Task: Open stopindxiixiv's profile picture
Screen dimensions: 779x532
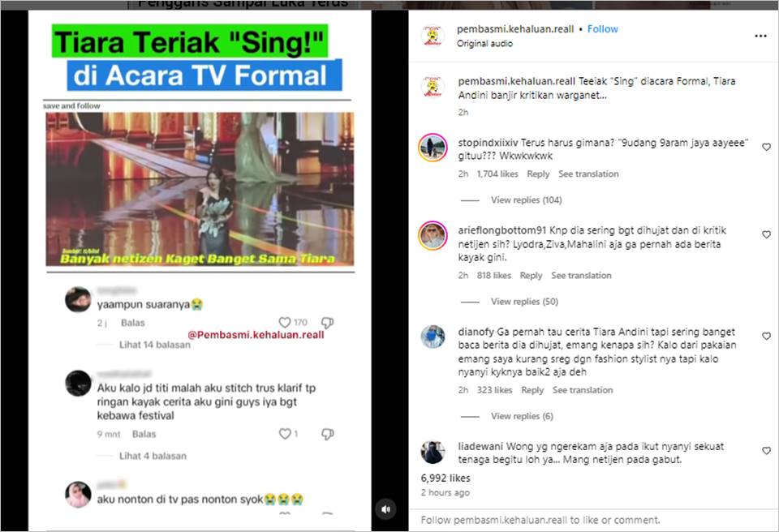Action: point(433,148)
